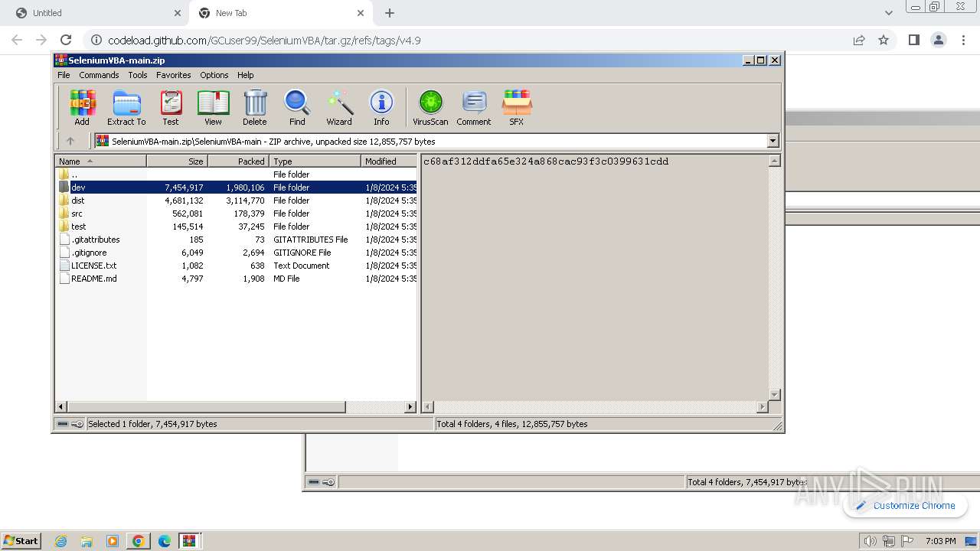This screenshot has width=980, height=551.
Task: Close the Untitled browser tab
Action: click(178, 13)
